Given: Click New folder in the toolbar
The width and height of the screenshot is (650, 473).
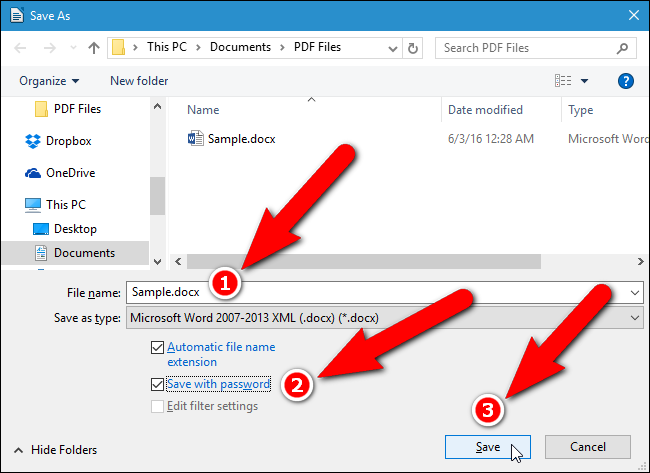Looking at the screenshot, I should (x=139, y=81).
